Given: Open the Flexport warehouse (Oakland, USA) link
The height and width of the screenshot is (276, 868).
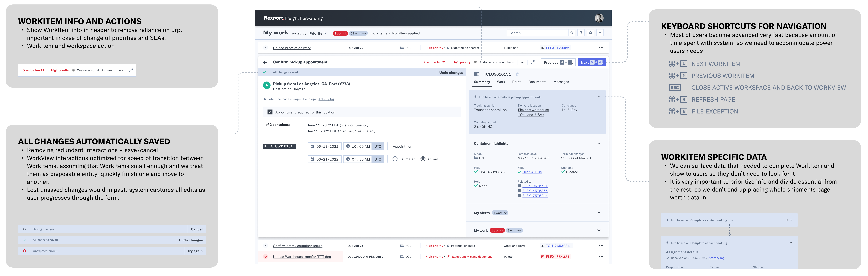Looking at the screenshot, I should coord(533,112).
